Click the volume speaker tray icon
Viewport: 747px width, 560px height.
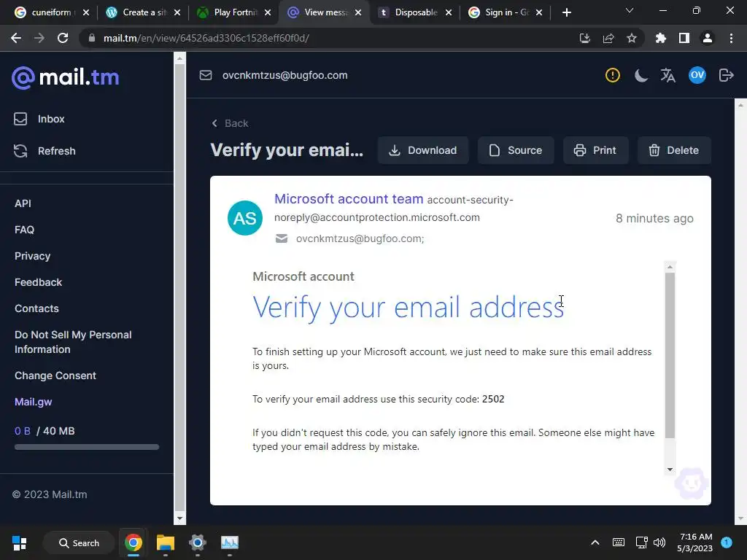tap(659, 542)
